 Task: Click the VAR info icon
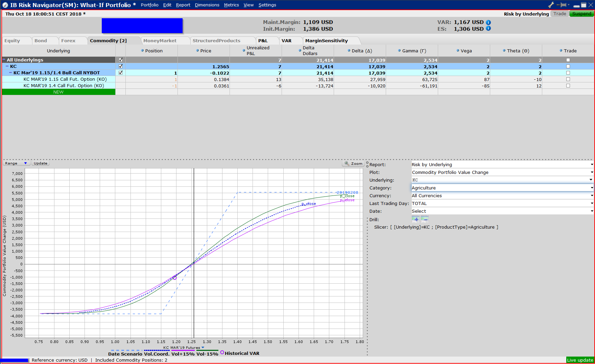click(x=489, y=22)
